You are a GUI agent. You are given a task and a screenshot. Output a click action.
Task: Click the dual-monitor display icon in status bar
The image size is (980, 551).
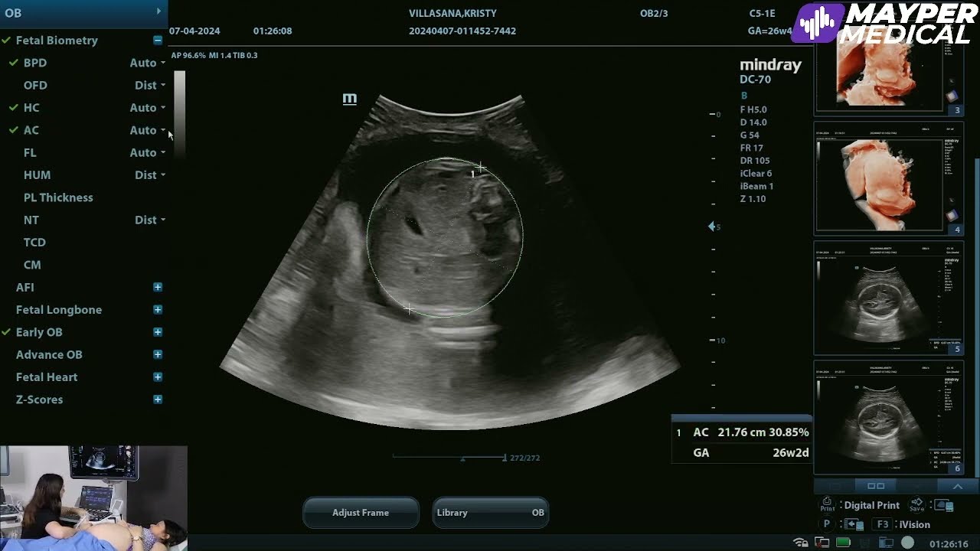tap(885, 543)
